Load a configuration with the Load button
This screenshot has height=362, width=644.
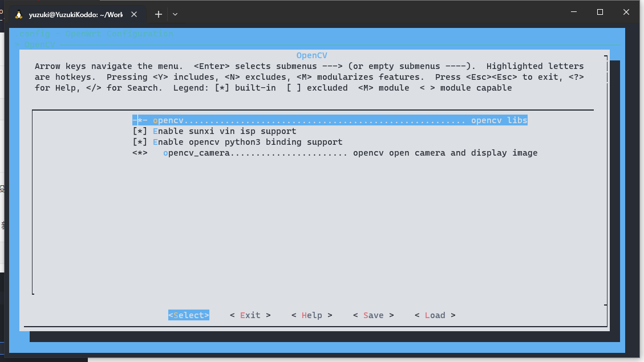click(435, 315)
